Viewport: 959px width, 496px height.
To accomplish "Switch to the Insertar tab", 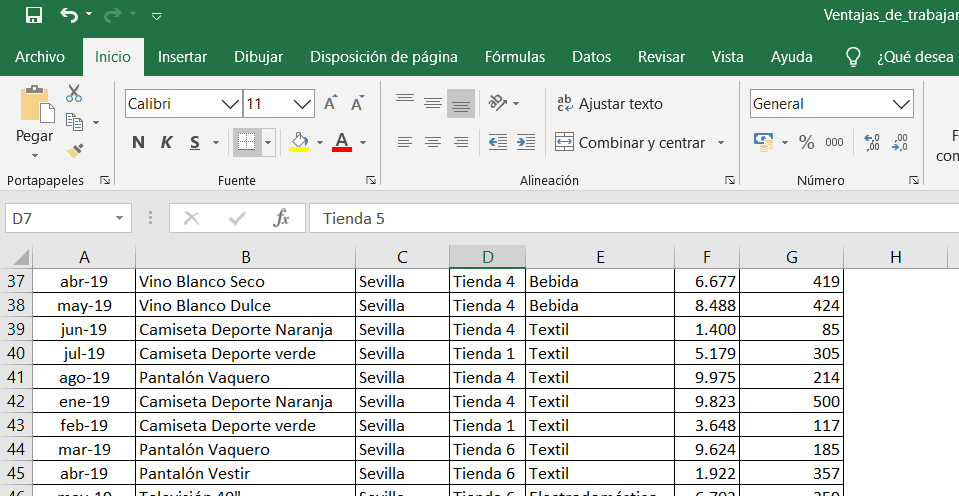I will 182,57.
